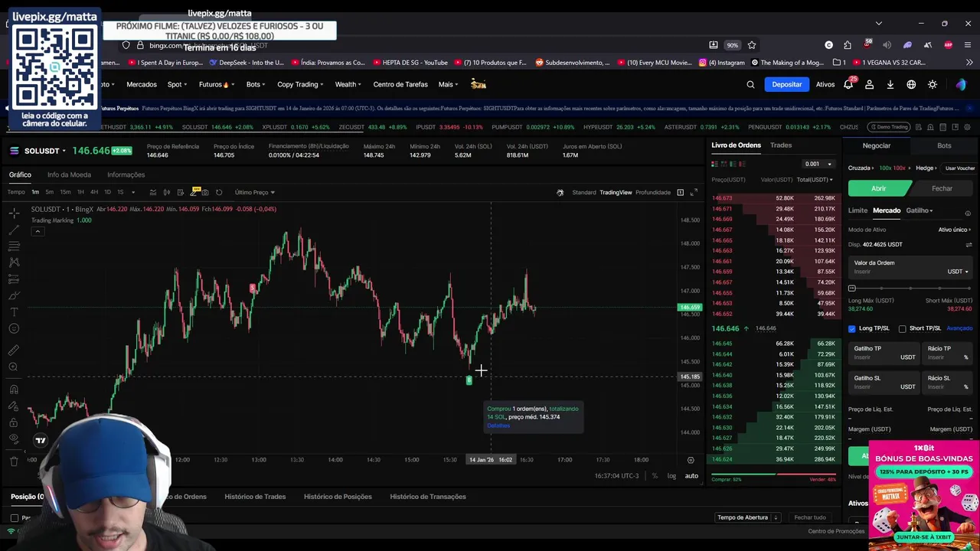980x551 pixels.
Task: Click the order type info icon
Action: click(x=968, y=213)
